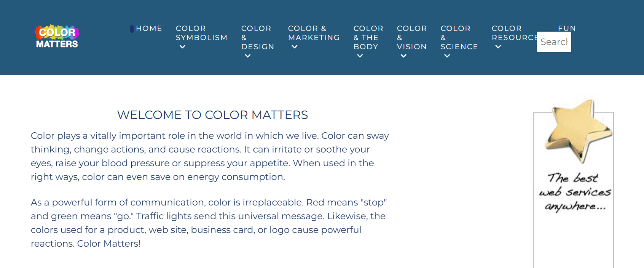Expand the Color Resources dropdown chevron
The width and height of the screenshot is (644, 268).
[x=498, y=47]
